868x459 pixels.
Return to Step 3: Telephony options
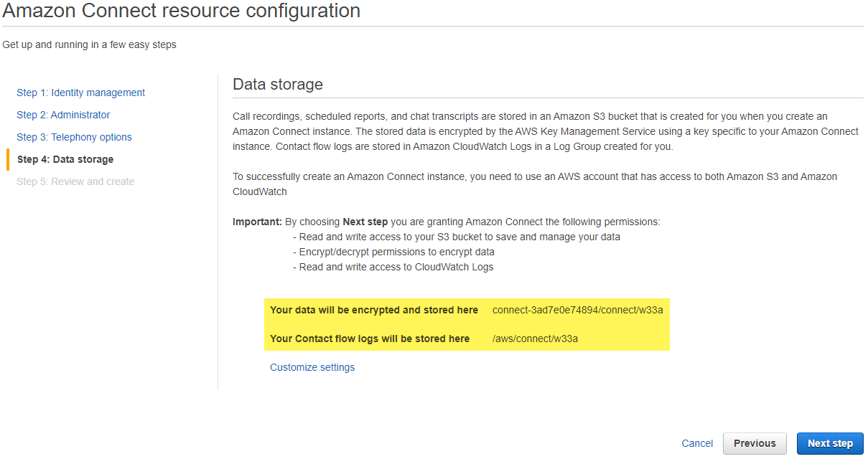74,137
